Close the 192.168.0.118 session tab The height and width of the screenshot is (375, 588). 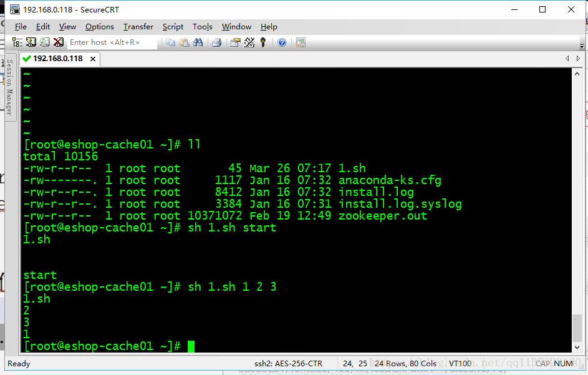coord(93,59)
